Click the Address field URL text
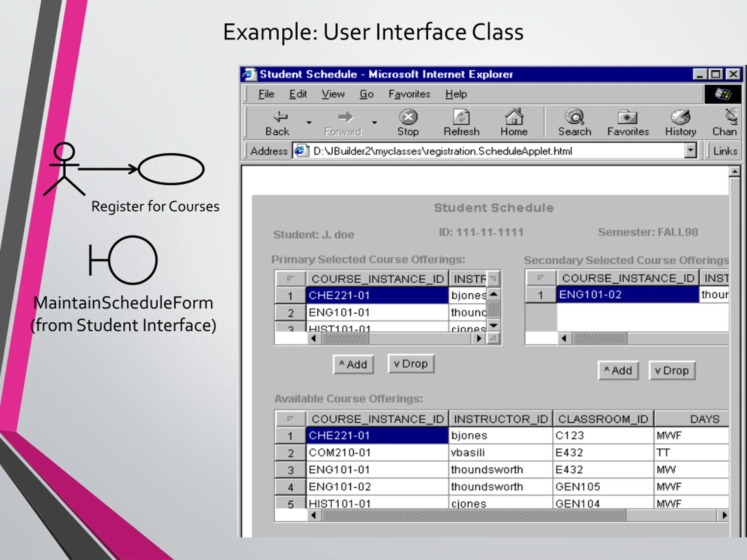The width and height of the screenshot is (747, 560). (x=442, y=151)
